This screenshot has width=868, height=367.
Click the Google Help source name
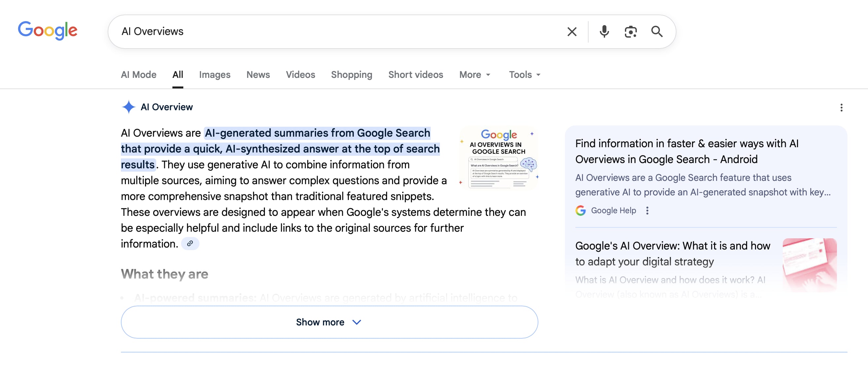click(x=613, y=211)
